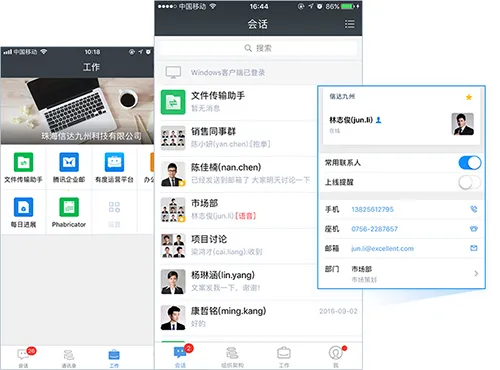Open Phabricator app icon
Image resolution: width=500 pixels, height=370 pixels.
click(69, 212)
